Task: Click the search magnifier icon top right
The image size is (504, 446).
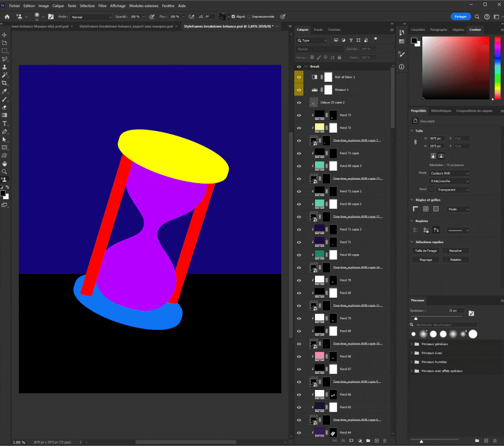Action: tap(477, 17)
